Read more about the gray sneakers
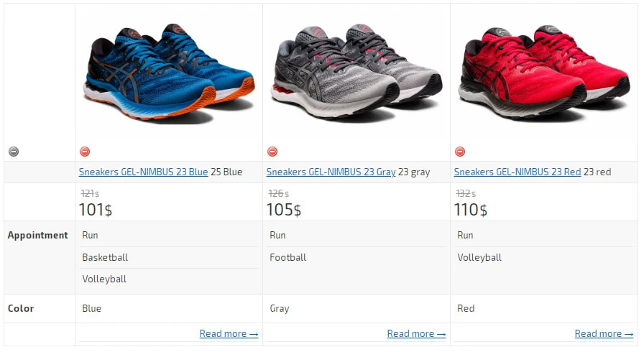The width and height of the screenshot is (644, 352). pos(416,333)
